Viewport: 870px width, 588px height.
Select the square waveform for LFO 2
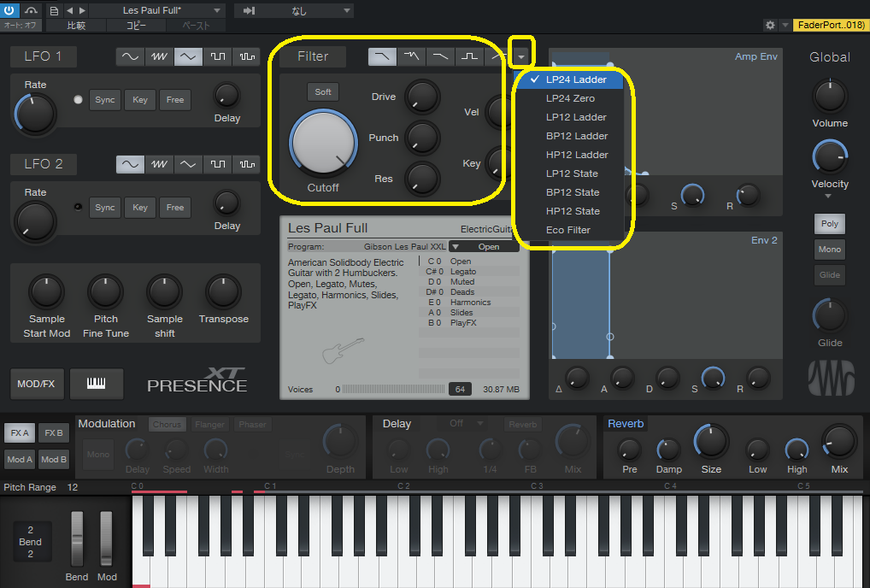pyautogui.click(x=217, y=164)
